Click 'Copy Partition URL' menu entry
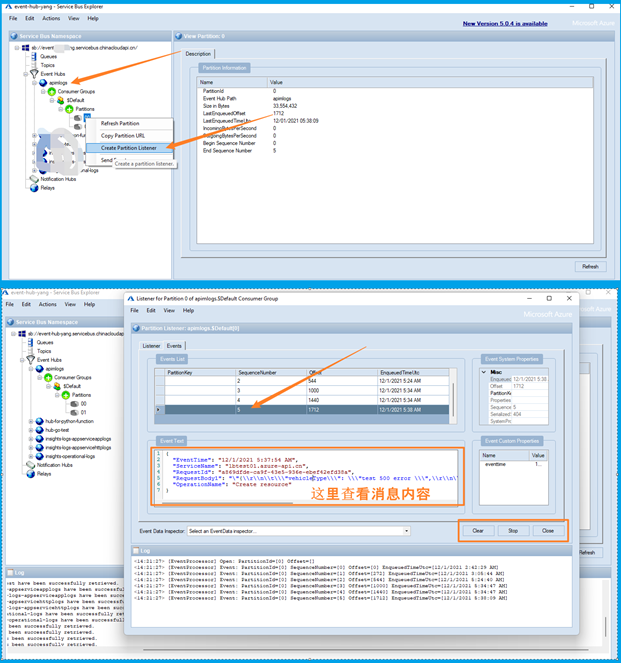 pyautogui.click(x=122, y=136)
